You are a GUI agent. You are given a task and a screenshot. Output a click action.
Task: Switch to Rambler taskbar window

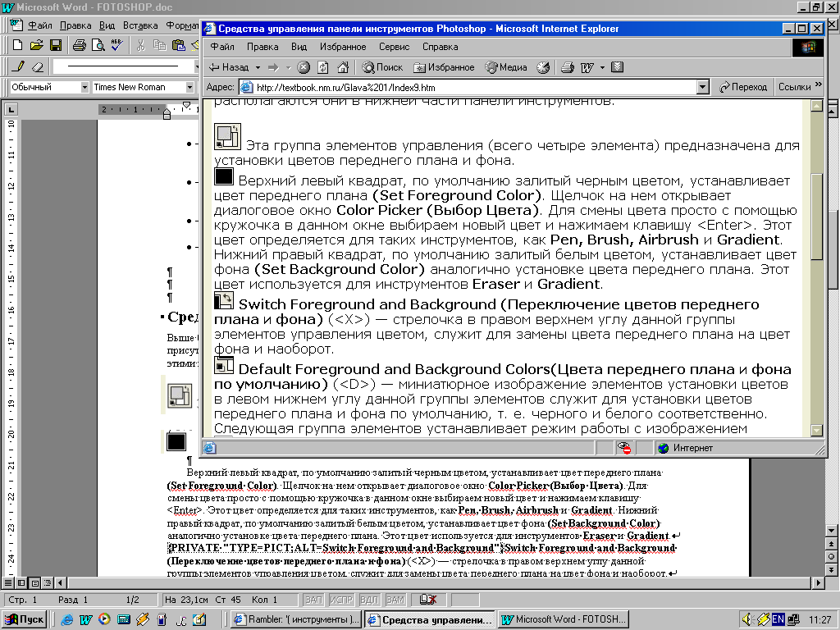(296, 619)
